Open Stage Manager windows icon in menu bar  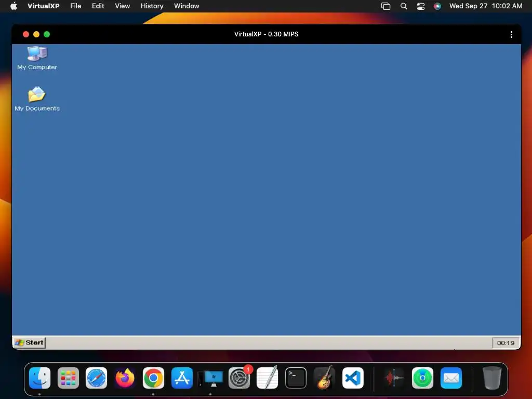point(386,6)
